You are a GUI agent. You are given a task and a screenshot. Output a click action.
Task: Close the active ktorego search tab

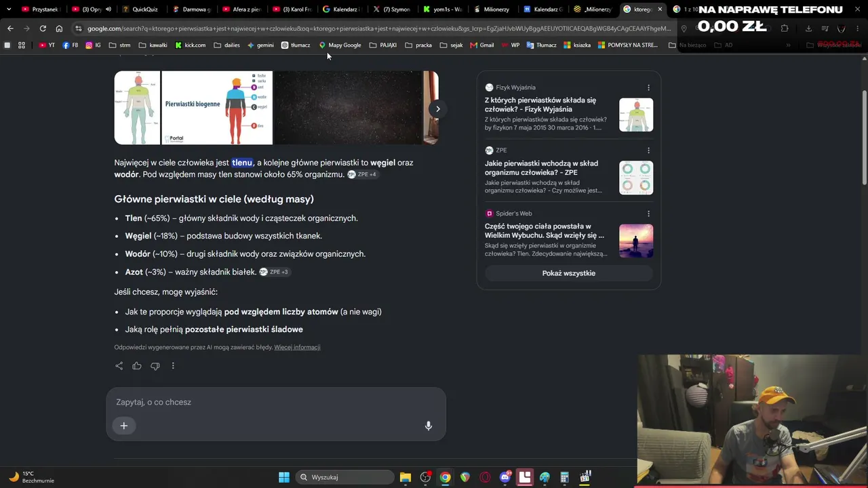660,9
